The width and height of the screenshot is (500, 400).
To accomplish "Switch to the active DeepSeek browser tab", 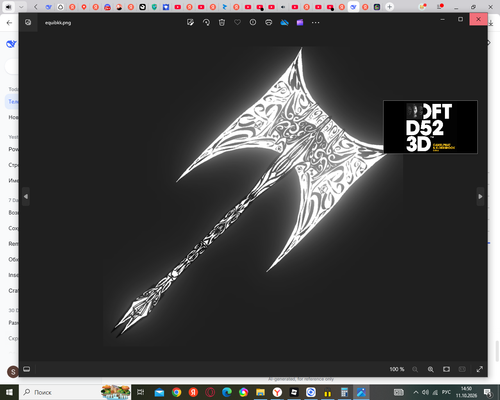I will 353,7.
